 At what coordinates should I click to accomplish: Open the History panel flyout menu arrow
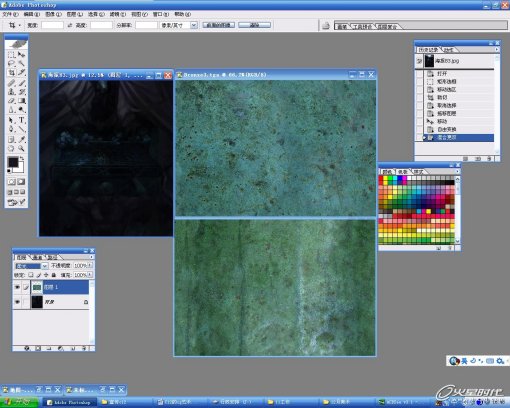[x=497, y=50]
